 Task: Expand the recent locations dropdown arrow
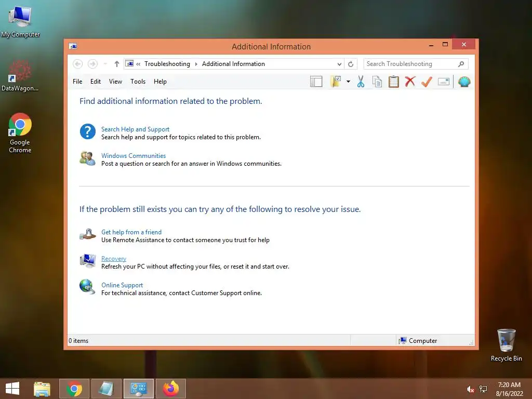point(105,64)
